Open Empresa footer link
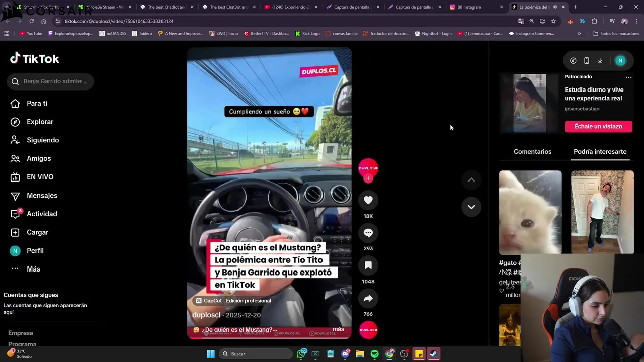The width and height of the screenshot is (644, 362). tap(21, 333)
